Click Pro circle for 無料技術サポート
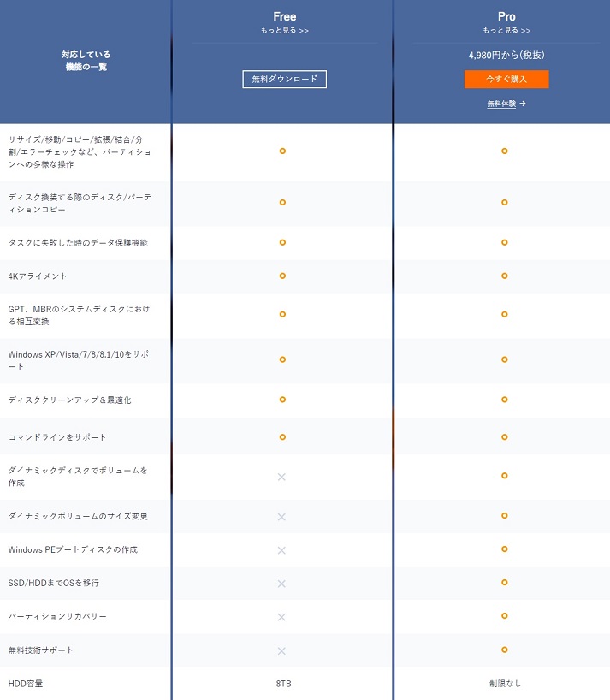The image size is (610, 700). pyautogui.click(x=504, y=650)
